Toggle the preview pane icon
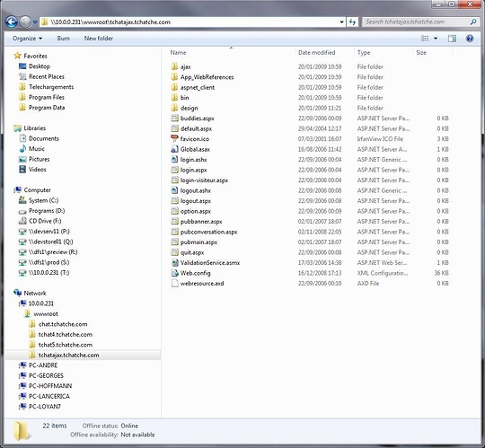The height and width of the screenshot is (448, 485). click(452, 39)
